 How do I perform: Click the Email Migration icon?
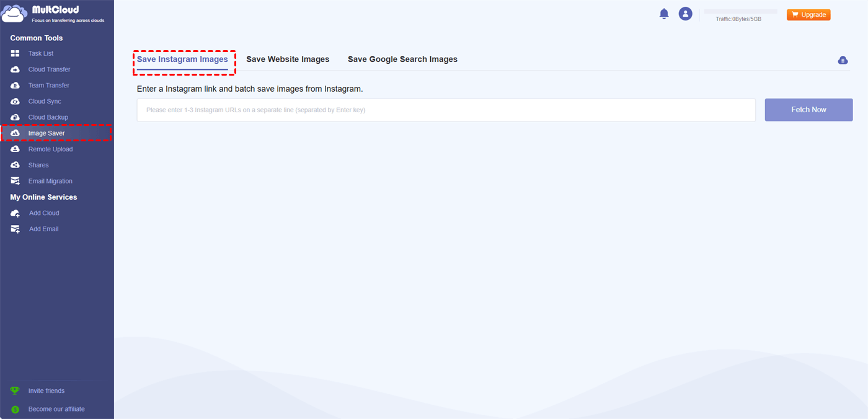pyautogui.click(x=15, y=181)
